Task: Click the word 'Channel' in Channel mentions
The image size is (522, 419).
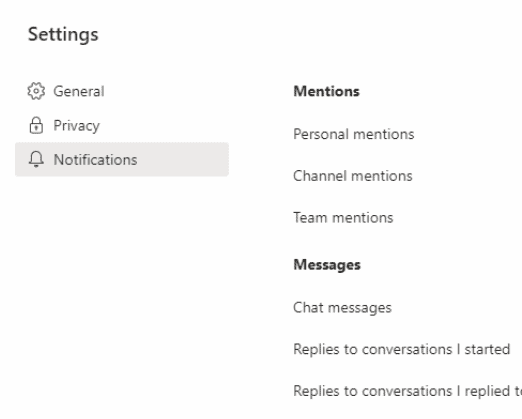Action: coord(319,176)
